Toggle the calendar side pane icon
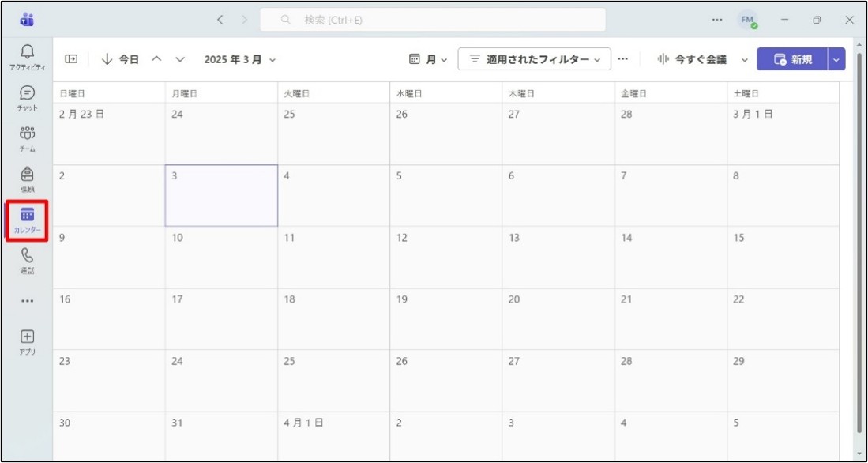Viewport: 868px width, 463px height. tap(72, 59)
